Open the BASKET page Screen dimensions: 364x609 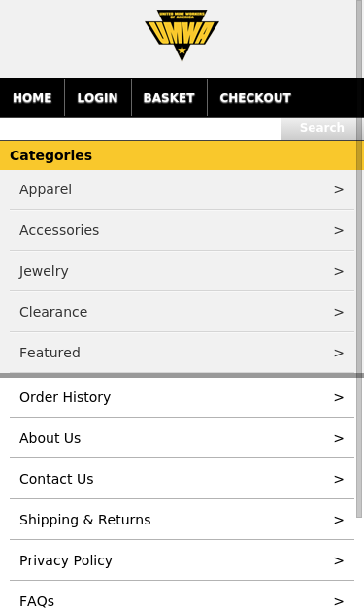point(169,98)
